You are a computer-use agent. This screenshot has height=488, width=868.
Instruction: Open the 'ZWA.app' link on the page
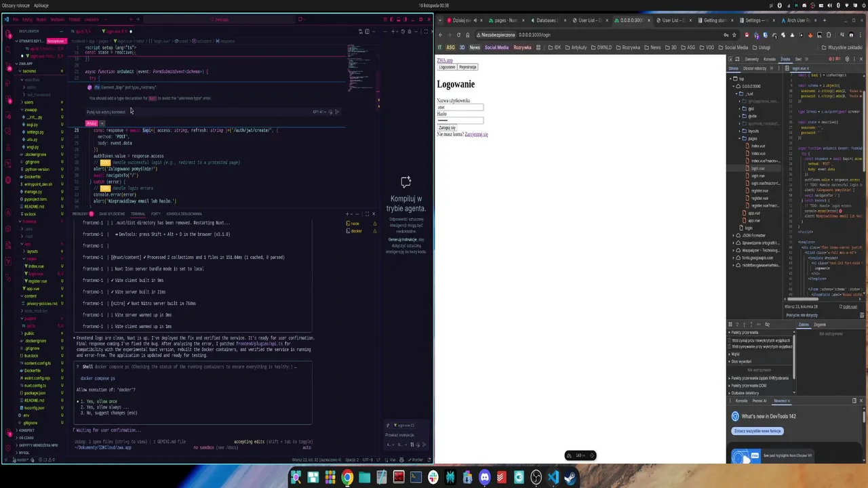click(x=445, y=60)
